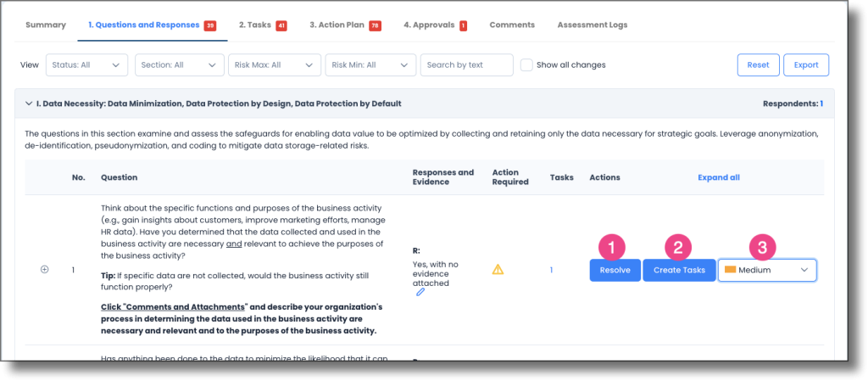This screenshot has width=868, height=381.
Task: Click the red 41 badge on Tasks tab
Action: [281, 25]
